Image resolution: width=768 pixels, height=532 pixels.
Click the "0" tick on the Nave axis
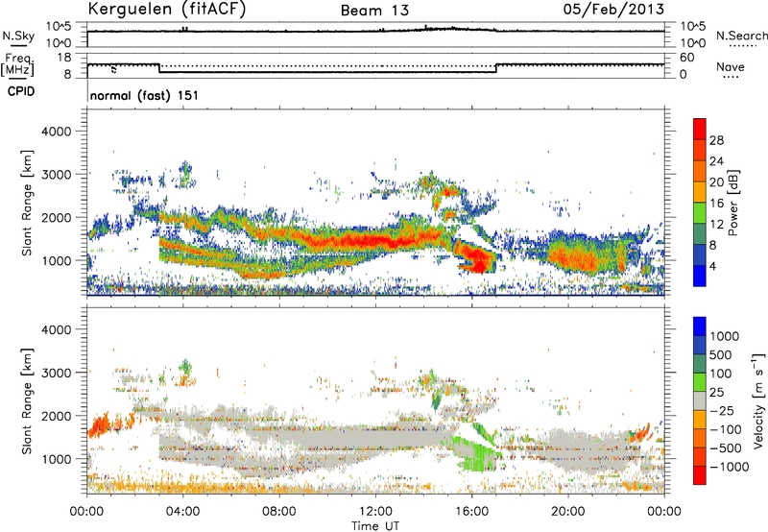click(x=684, y=75)
